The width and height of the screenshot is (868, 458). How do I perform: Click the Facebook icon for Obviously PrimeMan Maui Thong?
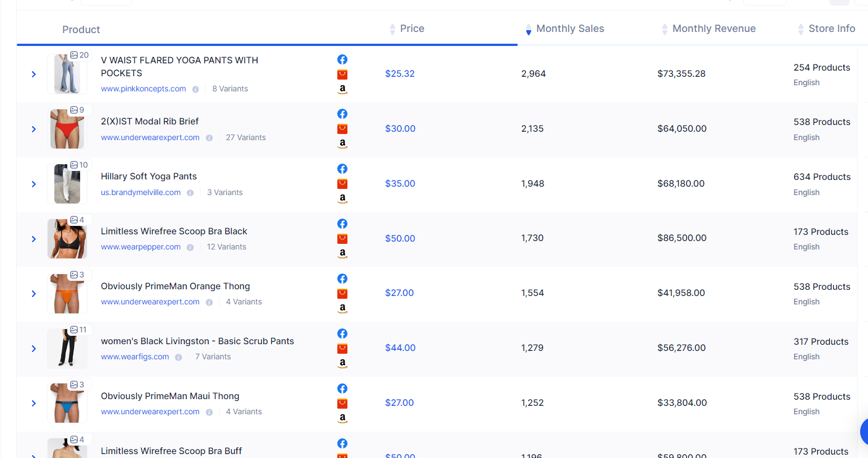[x=342, y=388]
